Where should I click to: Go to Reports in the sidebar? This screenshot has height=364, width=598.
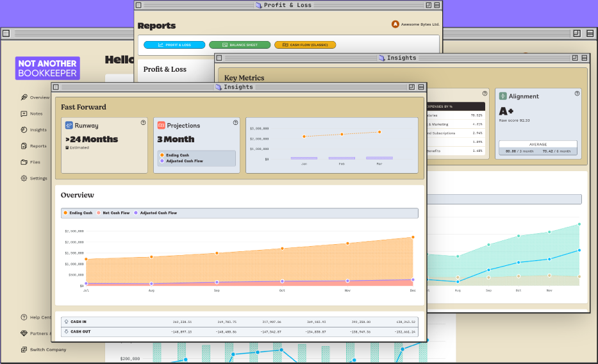coord(33,146)
